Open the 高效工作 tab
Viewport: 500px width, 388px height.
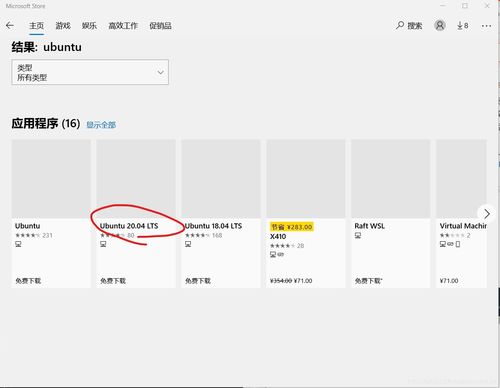123,26
